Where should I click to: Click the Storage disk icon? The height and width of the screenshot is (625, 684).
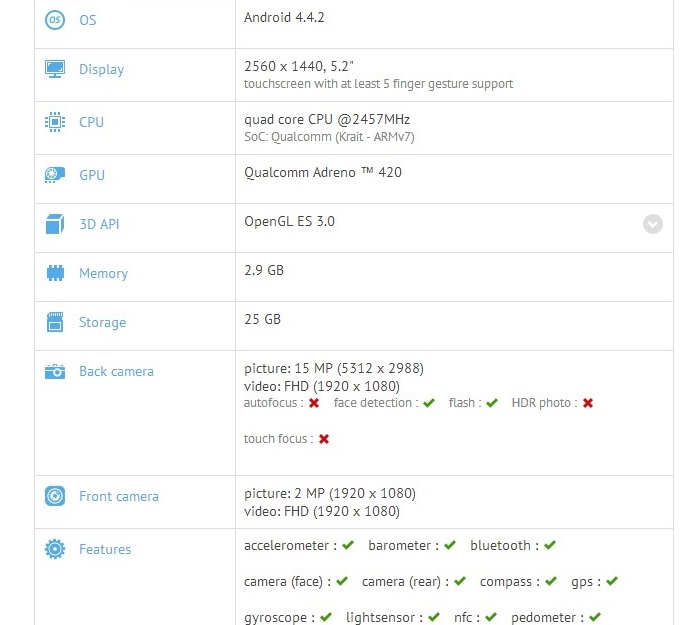tap(55, 322)
